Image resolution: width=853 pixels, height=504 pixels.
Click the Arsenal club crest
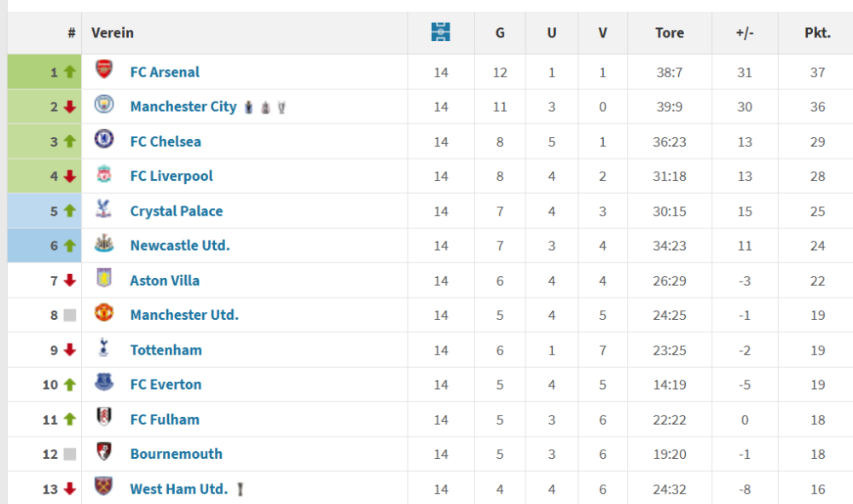point(103,71)
